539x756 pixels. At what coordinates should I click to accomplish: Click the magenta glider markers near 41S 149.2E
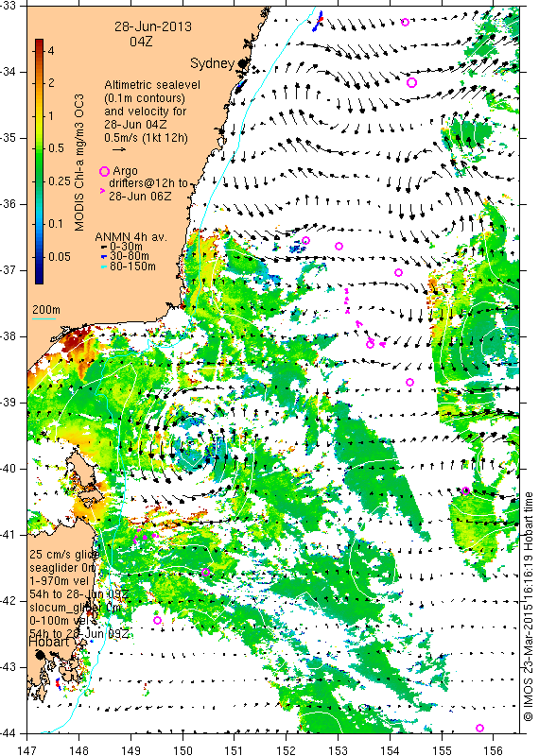pyautogui.click(x=145, y=535)
